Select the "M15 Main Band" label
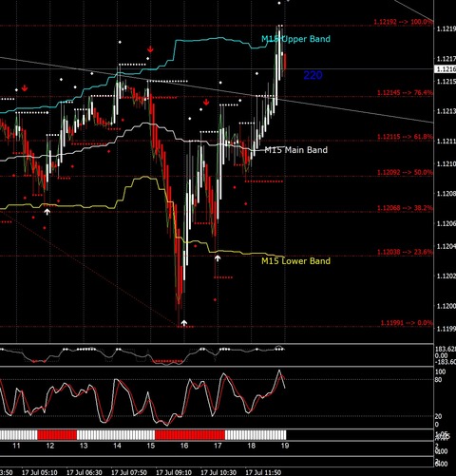Viewport: 456px width, 476px height. (295, 150)
